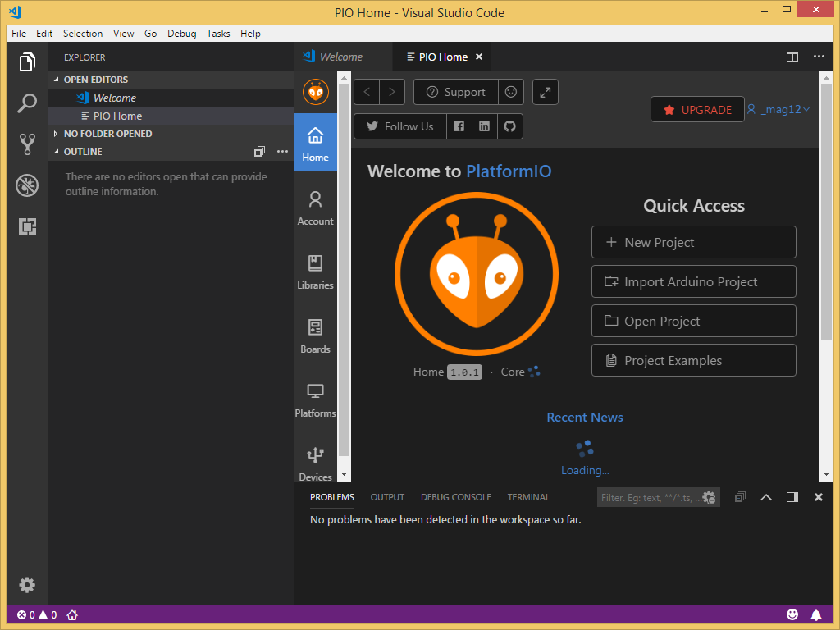Screen dimensions: 840x630
Task: Click the UPGRADE button
Action: coord(697,108)
